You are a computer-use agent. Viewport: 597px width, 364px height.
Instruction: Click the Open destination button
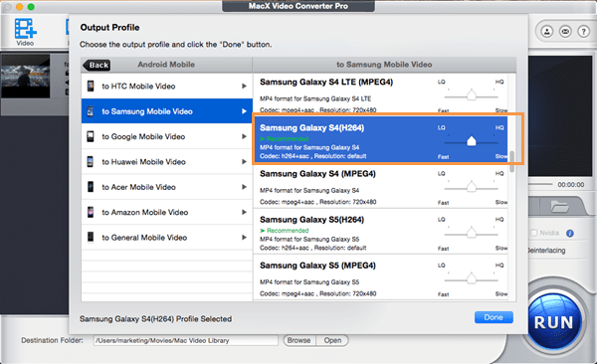[x=332, y=340]
